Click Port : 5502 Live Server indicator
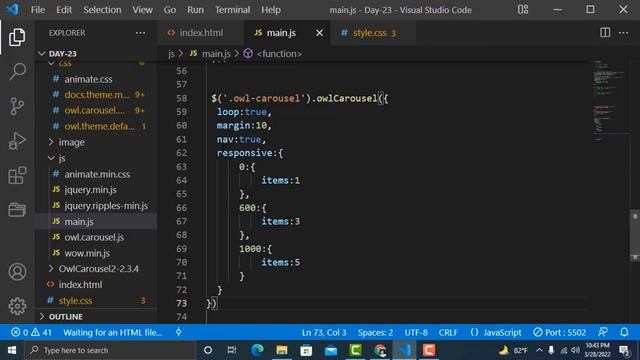The height and width of the screenshot is (360, 640). pos(560,332)
